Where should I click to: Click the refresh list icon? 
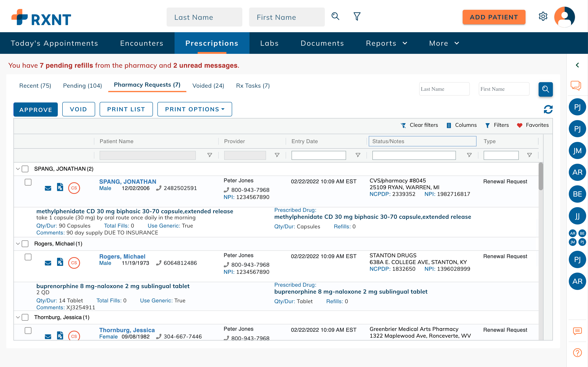(x=548, y=109)
